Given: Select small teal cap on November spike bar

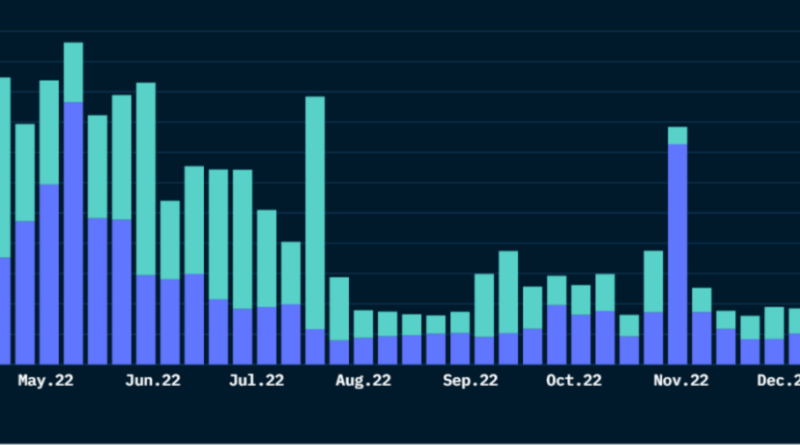Looking at the screenshot, I should click(x=677, y=136).
